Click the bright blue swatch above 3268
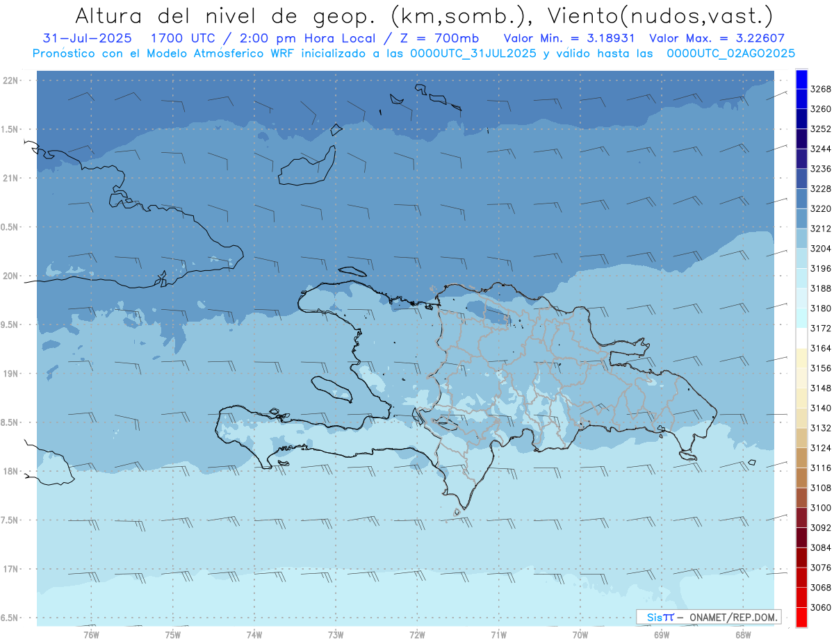 click(x=801, y=79)
